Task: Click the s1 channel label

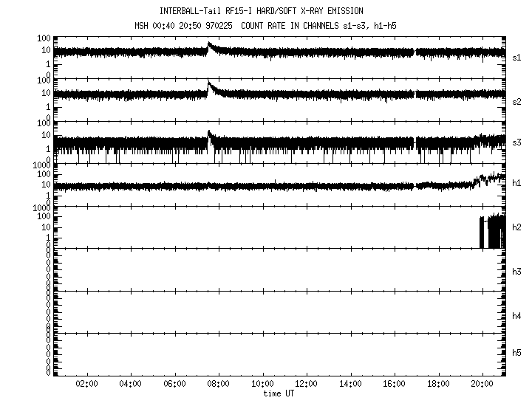Action: click(516, 57)
